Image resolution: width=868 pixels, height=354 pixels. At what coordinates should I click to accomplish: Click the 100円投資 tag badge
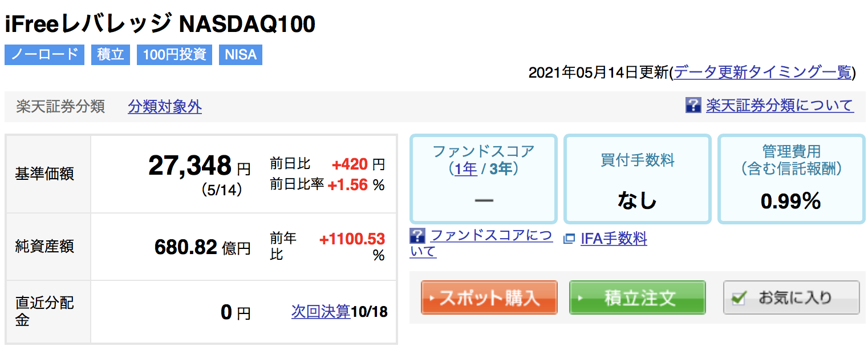point(175,55)
